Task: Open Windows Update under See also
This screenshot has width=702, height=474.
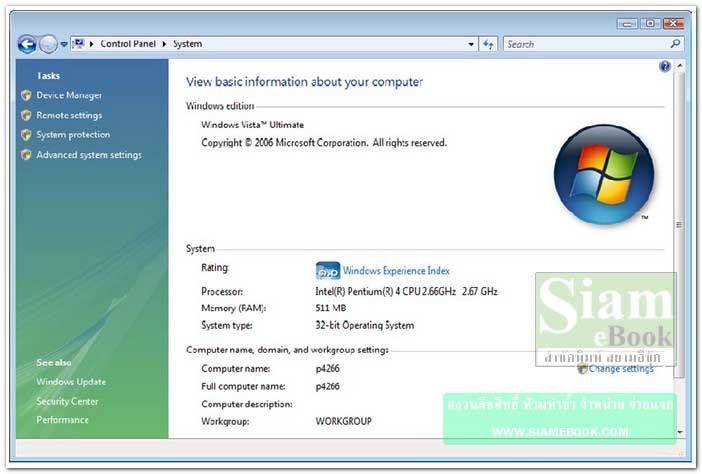Action: 71,382
